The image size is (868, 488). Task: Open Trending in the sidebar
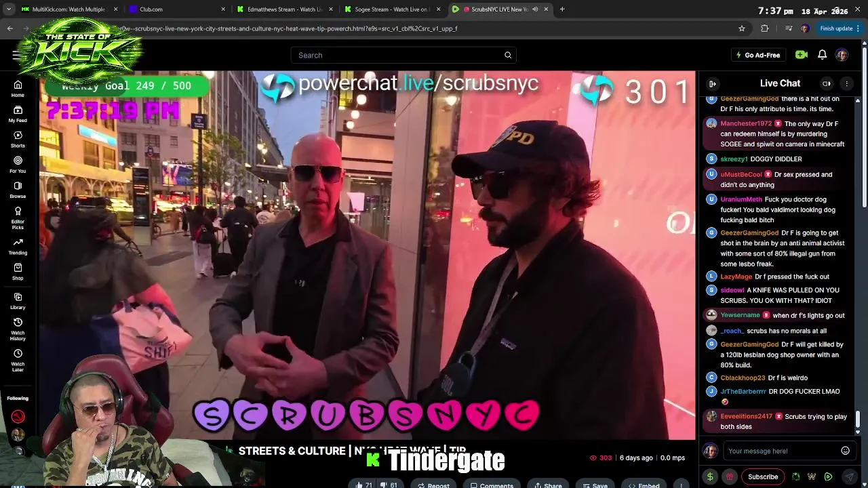pos(18,246)
